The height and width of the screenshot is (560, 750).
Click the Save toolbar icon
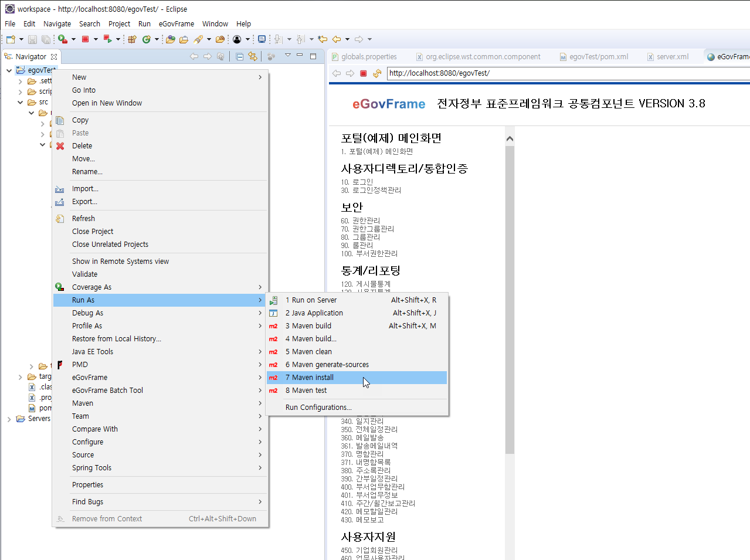click(x=32, y=39)
